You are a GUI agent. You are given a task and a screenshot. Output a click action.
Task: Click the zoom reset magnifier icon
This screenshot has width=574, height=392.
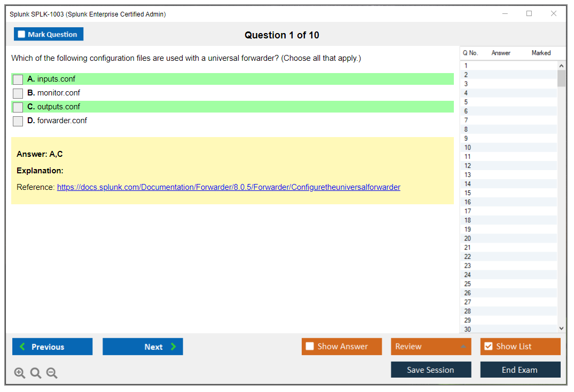(36, 373)
